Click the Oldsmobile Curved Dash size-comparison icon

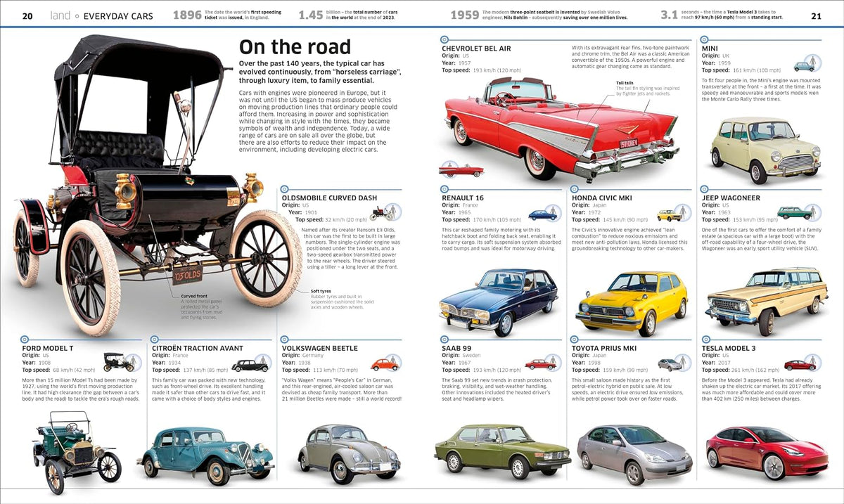pos(384,211)
